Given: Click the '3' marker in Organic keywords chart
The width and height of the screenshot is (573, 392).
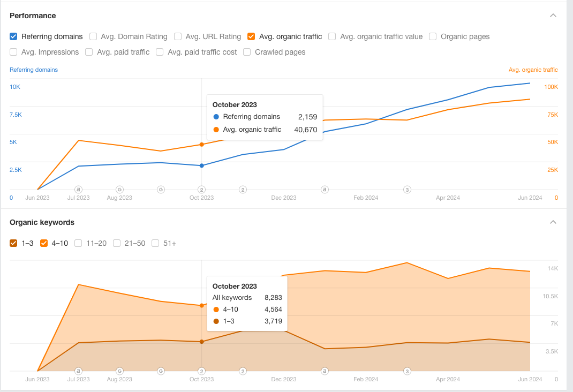Looking at the screenshot, I should (x=407, y=371).
